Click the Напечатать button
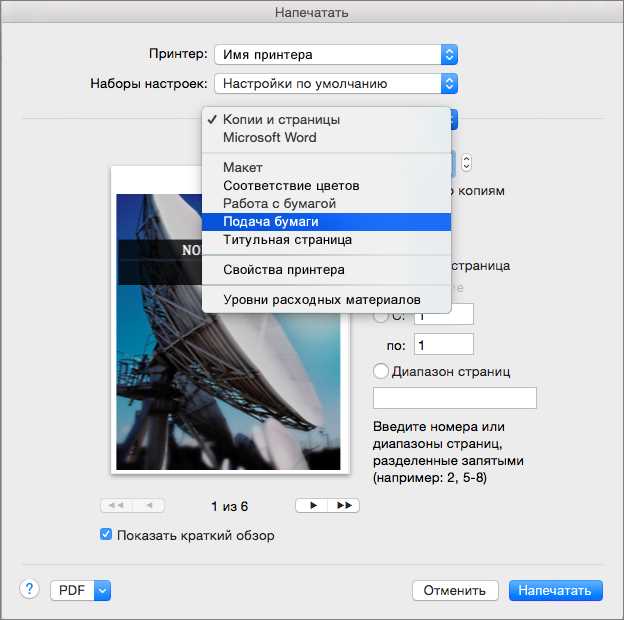Image resolution: width=624 pixels, height=620 pixels. coord(556,590)
